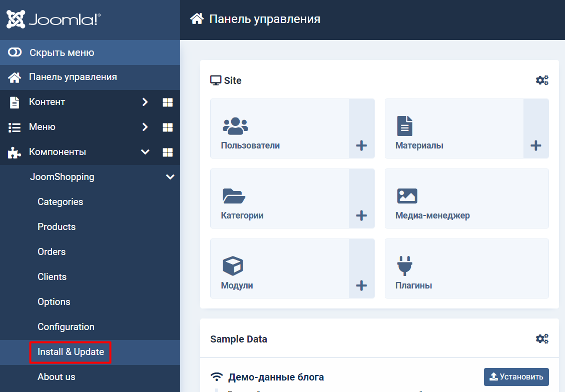The image size is (565, 392).
Task: Add a new module with Модули plus
Action: 361,286
